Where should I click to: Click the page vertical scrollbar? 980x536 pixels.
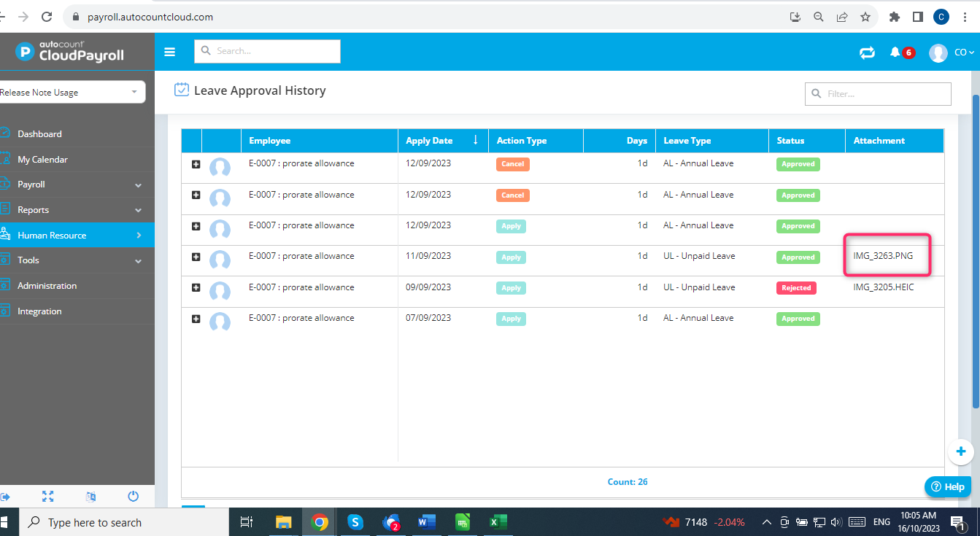tap(976, 251)
